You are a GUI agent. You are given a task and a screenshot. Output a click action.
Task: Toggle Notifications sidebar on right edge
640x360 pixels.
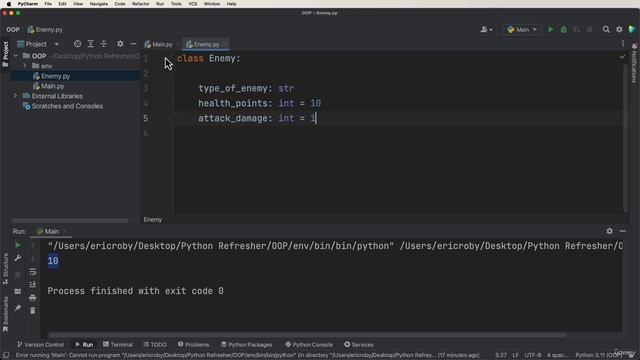pyautogui.click(x=634, y=62)
